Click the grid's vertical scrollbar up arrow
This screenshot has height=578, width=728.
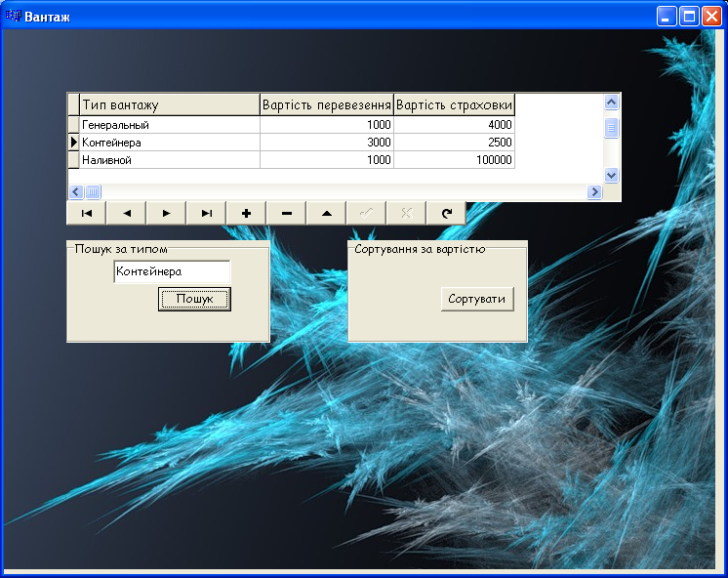pyautogui.click(x=612, y=102)
